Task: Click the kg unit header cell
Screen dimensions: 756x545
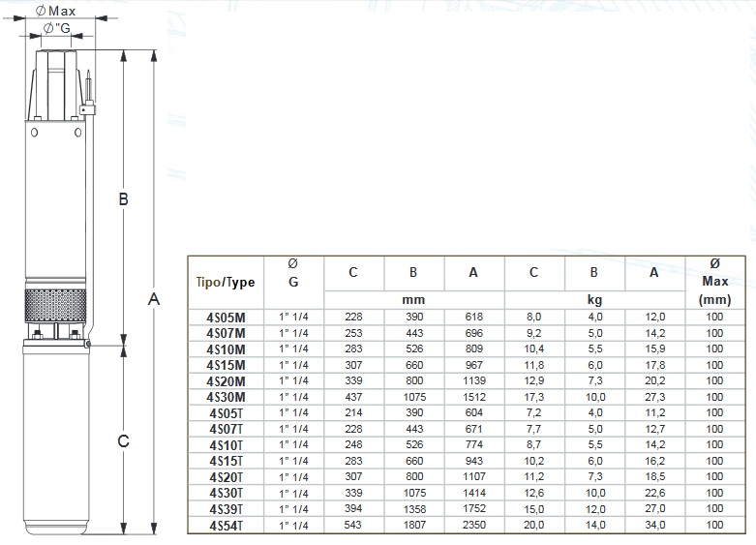Action: coord(593,300)
